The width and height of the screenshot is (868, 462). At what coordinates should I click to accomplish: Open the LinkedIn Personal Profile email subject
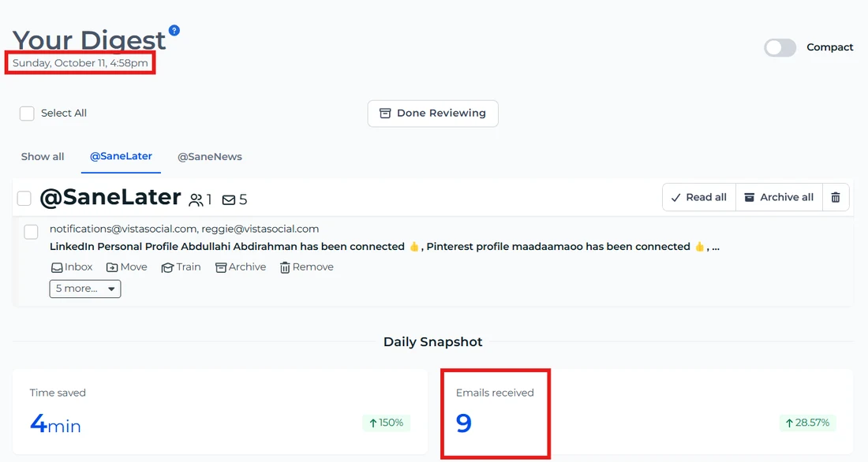point(385,247)
